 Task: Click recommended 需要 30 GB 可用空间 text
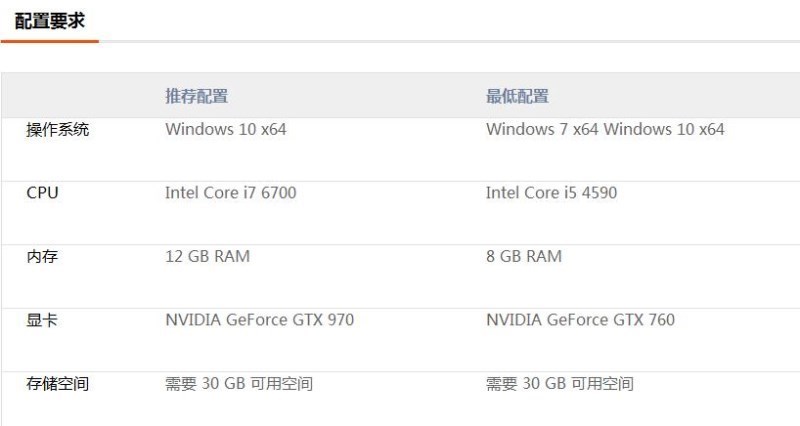pyautogui.click(x=239, y=383)
